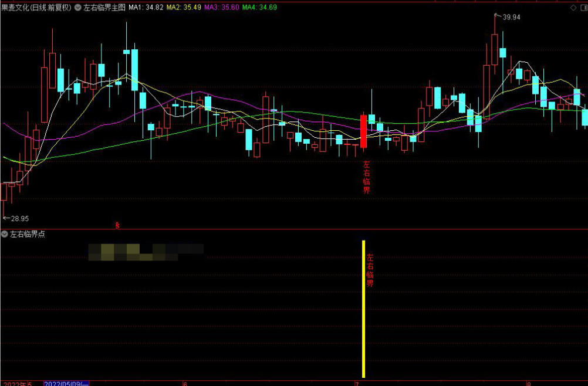
Task: Click the 28.95 low price label
Action: [x=20, y=218]
